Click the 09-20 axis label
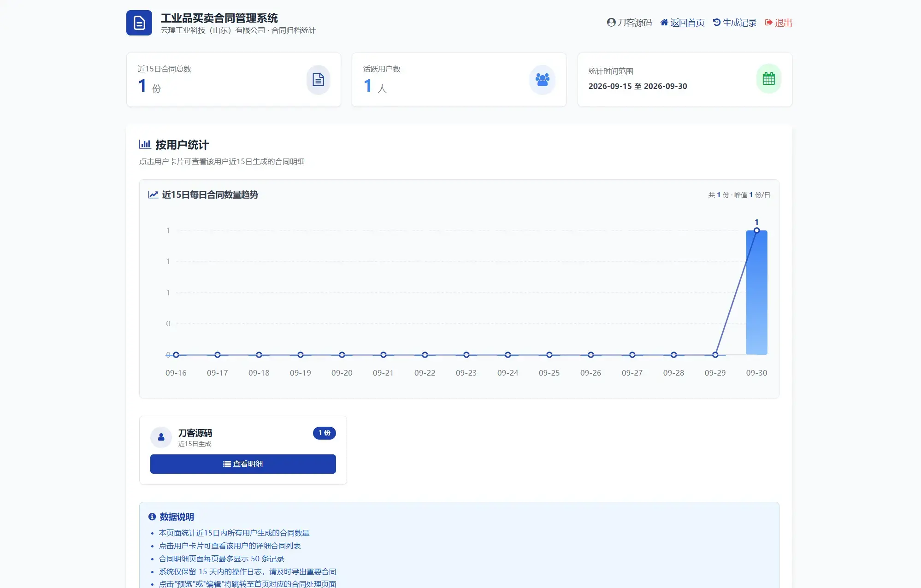921x588 pixels. pyautogui.click(x=342, y=373)
